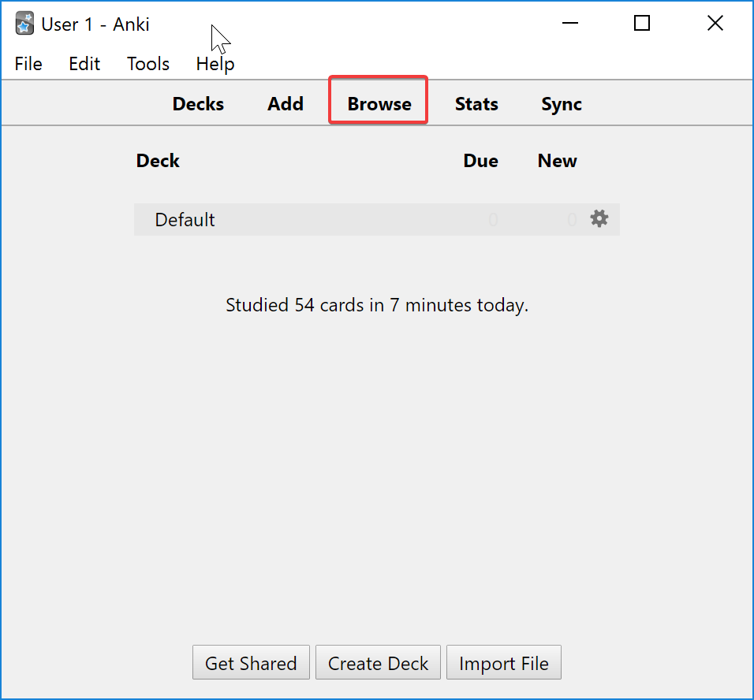Show the Stats screen

tap(476, 104)
